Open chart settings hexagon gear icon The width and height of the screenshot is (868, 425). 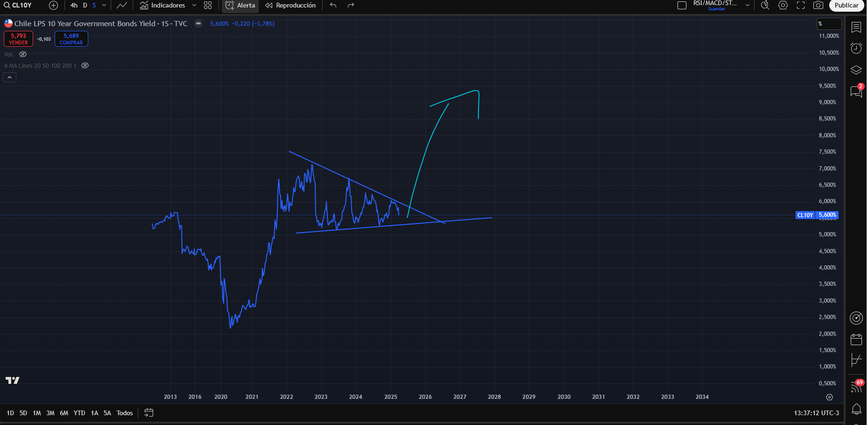783,6
